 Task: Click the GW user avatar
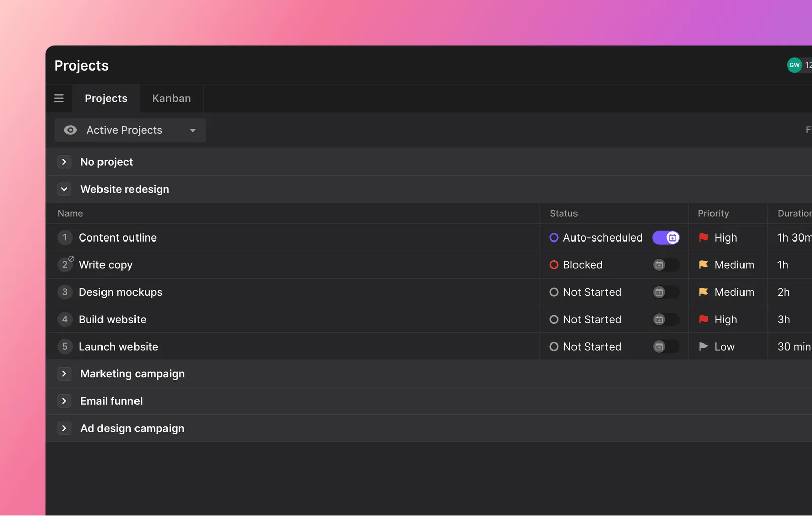pyautogui.click(x=794, y=65)
